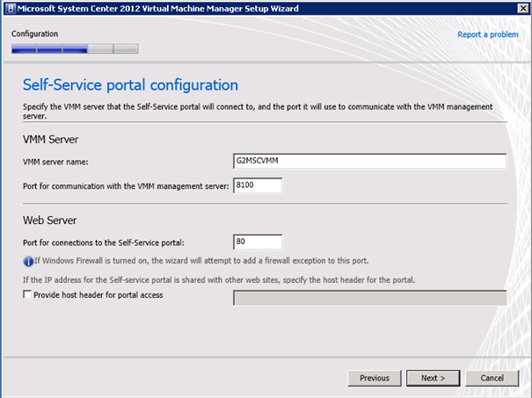Screen dimensions: 532x398
Task: Click the setup wizard title bar icon
Action: tap(11, 9)
